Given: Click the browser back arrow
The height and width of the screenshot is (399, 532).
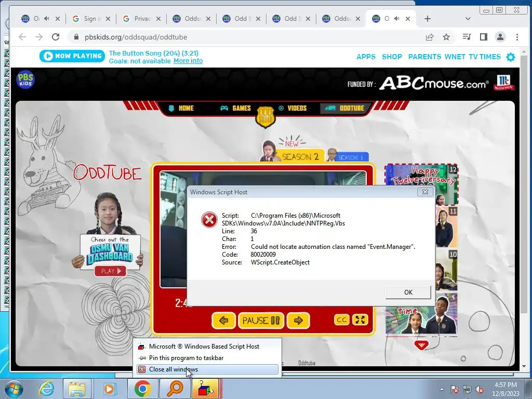Looking at the screenshot, I should point(22,37).
